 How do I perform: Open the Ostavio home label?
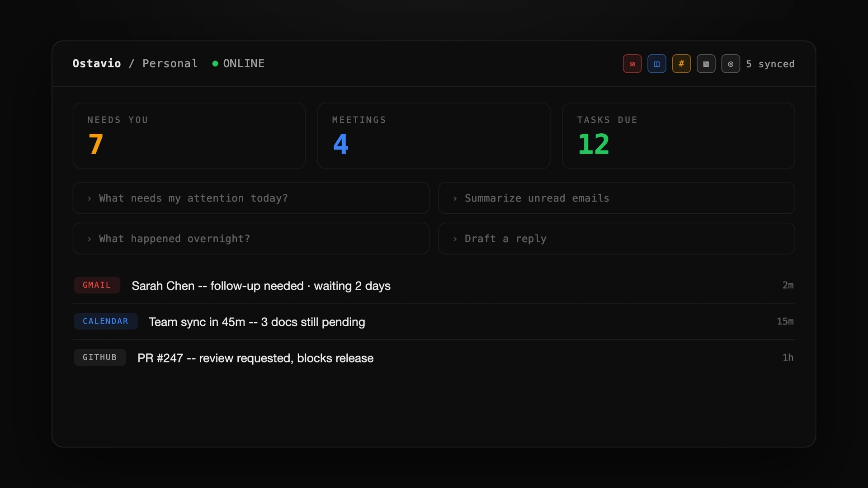click(97, 63)
